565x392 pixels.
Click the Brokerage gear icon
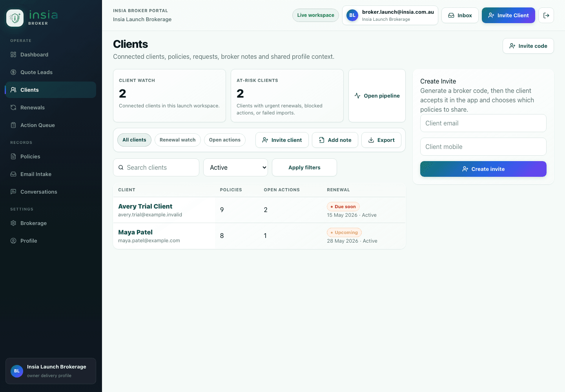(13, 223)
